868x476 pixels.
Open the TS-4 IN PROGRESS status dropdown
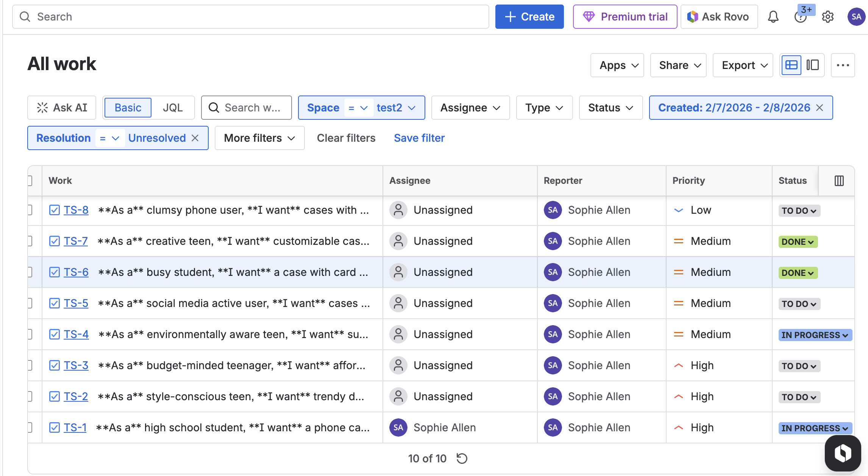[x=815, y=335]
